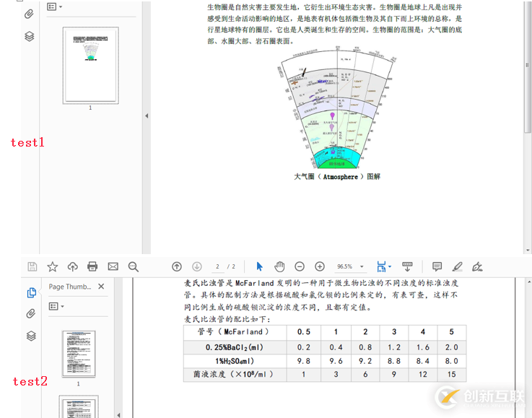
Task: Go to next page arrow
Action: coord(197,266)
